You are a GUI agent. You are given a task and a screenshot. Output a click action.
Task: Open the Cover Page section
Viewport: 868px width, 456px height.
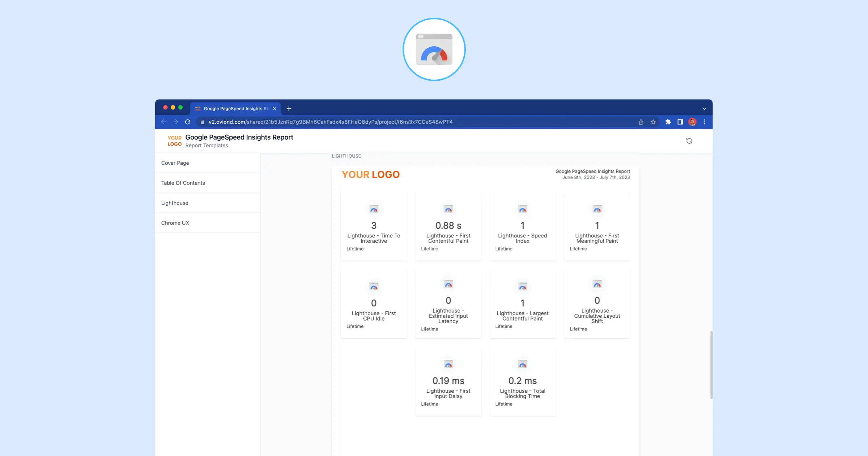pos(208,163)
